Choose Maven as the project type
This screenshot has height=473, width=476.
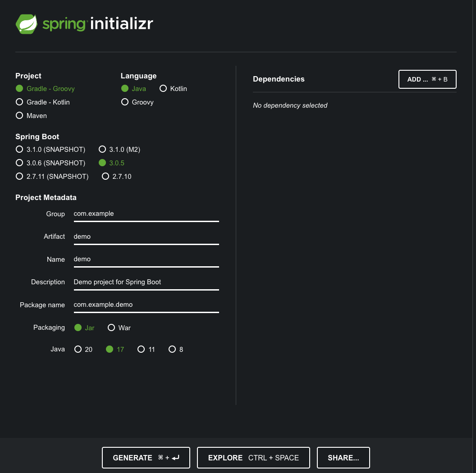(x=31, y=116)
